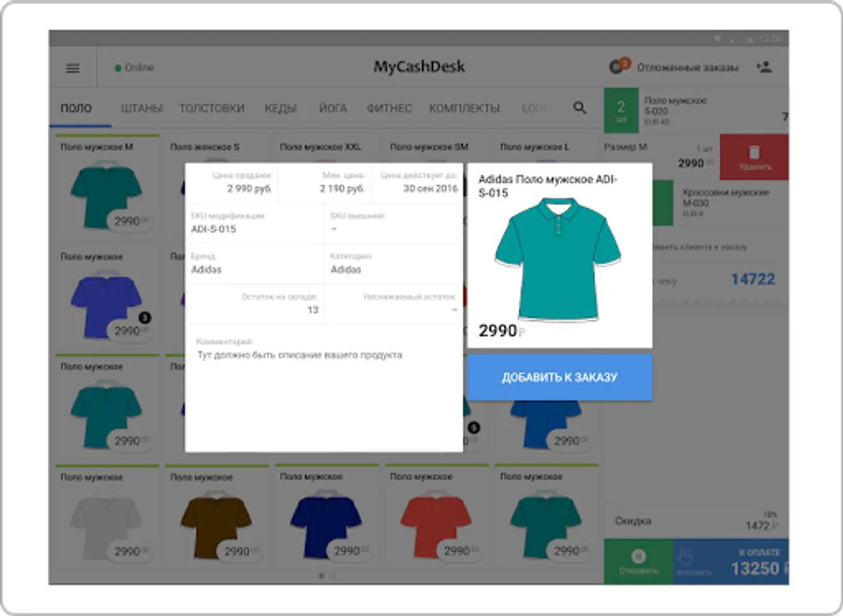Open the hamburger navigation menu
Viewport: 843px width, 616px height.
(73, 68)
